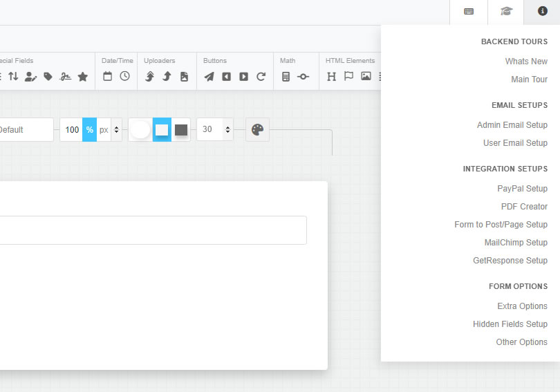Click the empty text field in form
The width and height of the screenshot is (560, 392).
pyautogui.click(x=153, y=230)
